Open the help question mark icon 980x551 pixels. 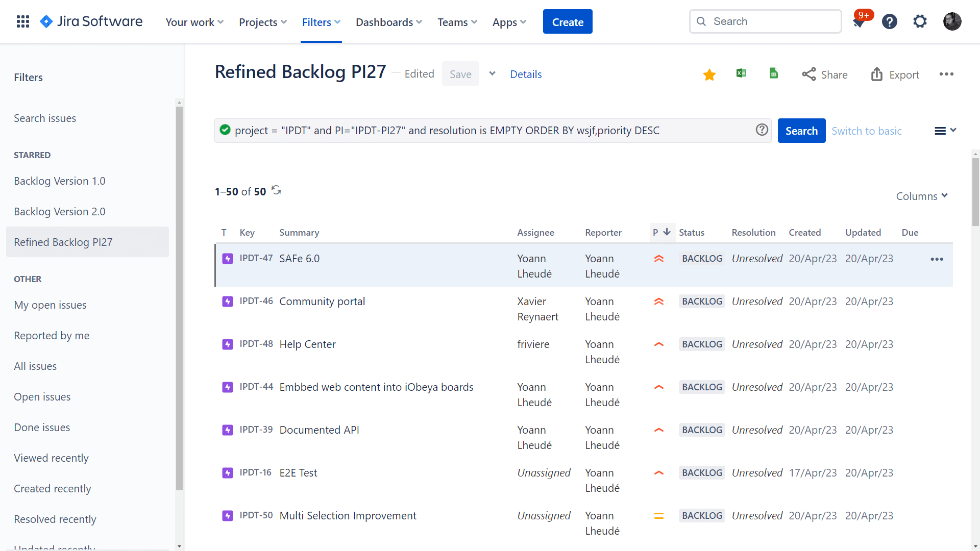890,21
